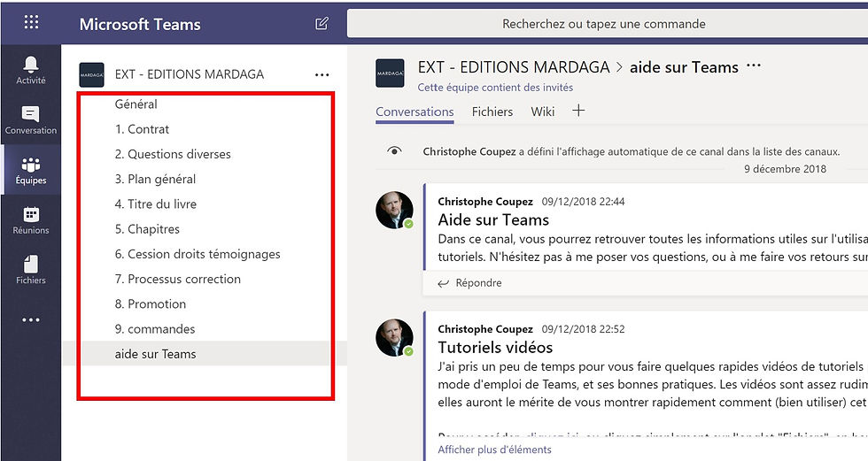The height and width of the screenshot is (461, 868).
Task: Click Christophe Coupez avatar on Tutoriels vidéos post
Action: 394,338
